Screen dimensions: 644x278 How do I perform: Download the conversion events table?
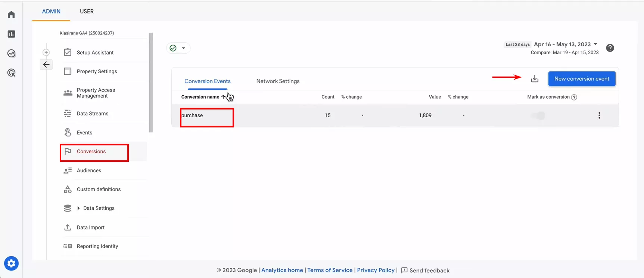point(535,79)
